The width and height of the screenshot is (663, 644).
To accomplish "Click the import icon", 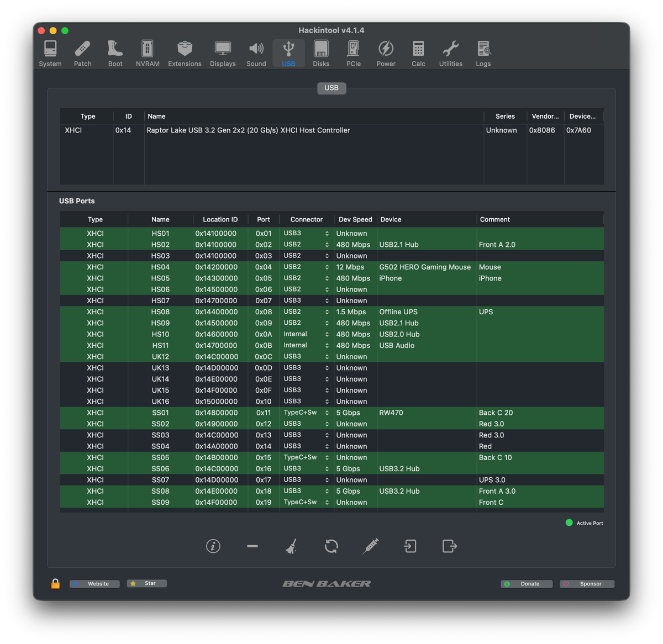I will 410,546.
